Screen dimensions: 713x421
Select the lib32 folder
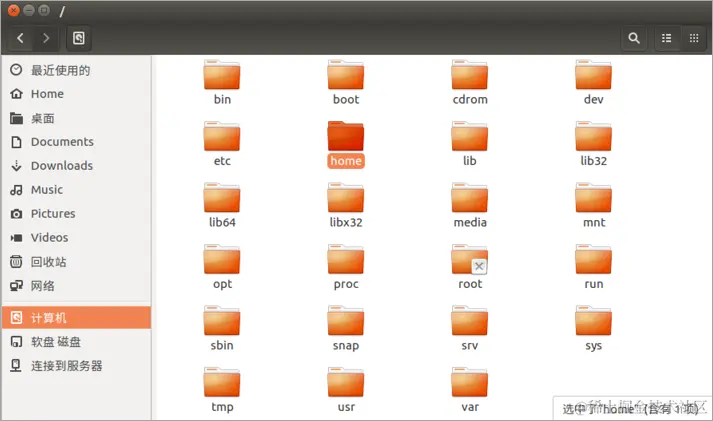click(x=593, y=144)
